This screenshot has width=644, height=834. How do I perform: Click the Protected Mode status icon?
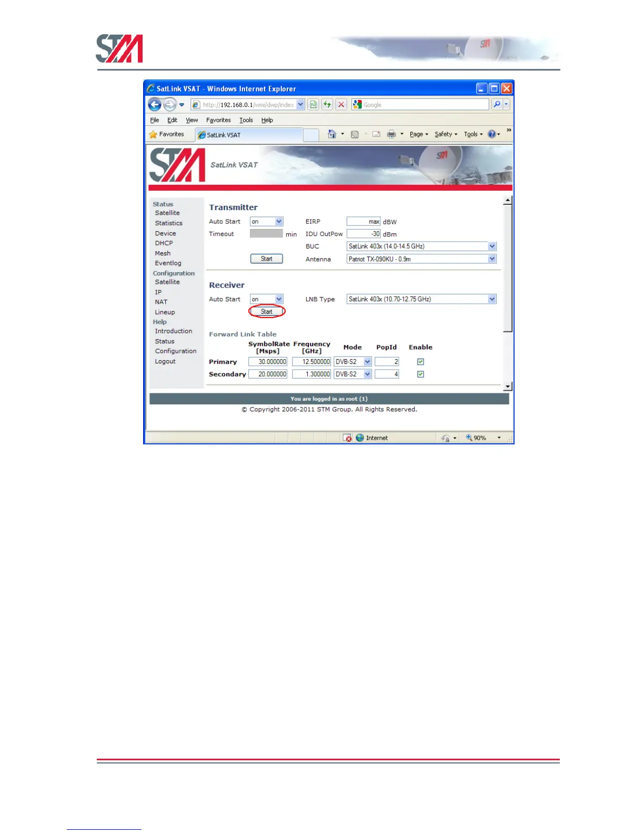[x=446, y=438]
